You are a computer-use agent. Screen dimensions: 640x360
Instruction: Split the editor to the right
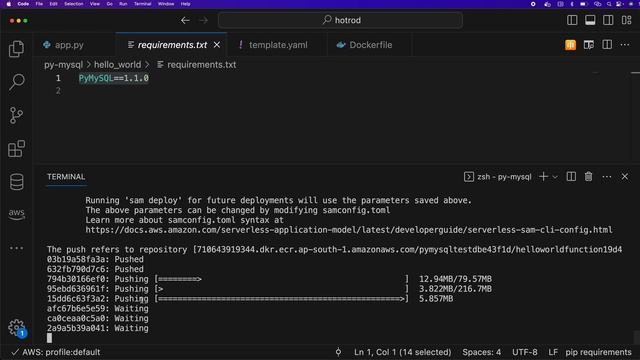607,45
